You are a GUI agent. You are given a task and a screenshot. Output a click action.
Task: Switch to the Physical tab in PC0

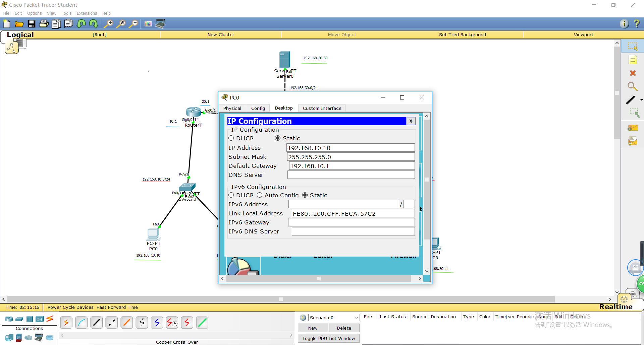click(232, 108)
